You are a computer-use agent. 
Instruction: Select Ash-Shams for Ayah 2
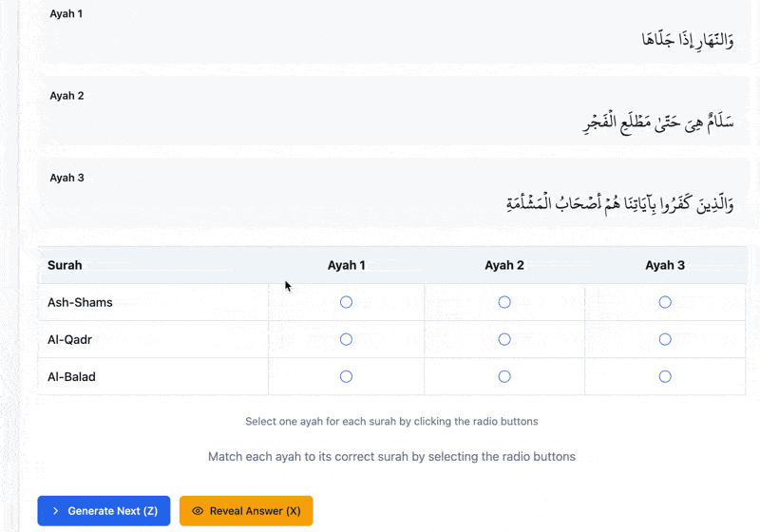[x=504, y=302]
